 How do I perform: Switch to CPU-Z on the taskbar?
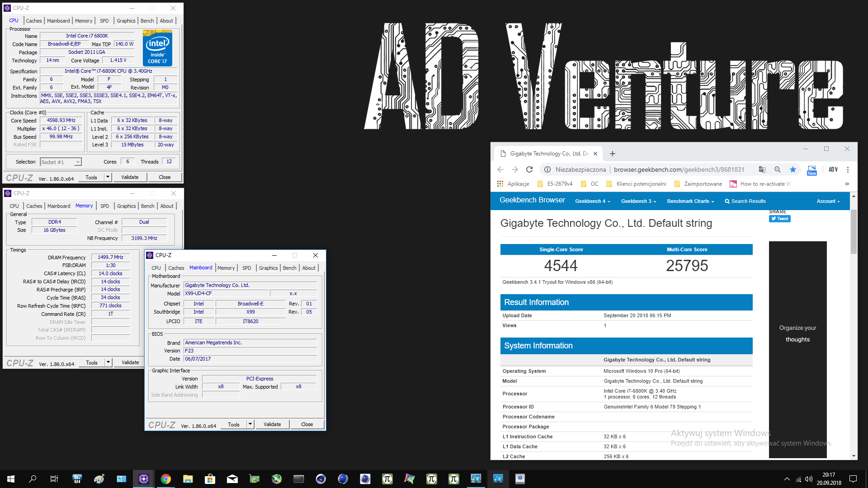tap(144, 479)
